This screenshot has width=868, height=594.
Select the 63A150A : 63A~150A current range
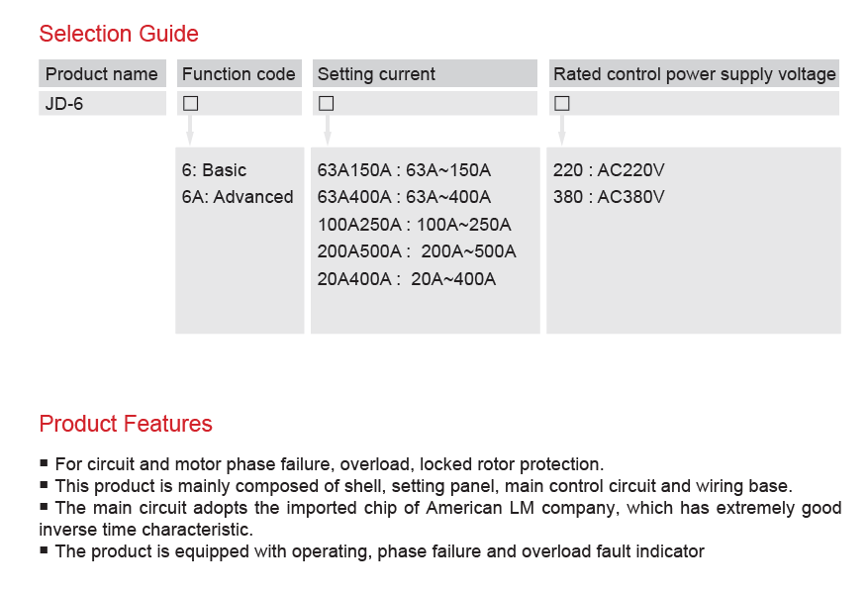tap(404, 170)
